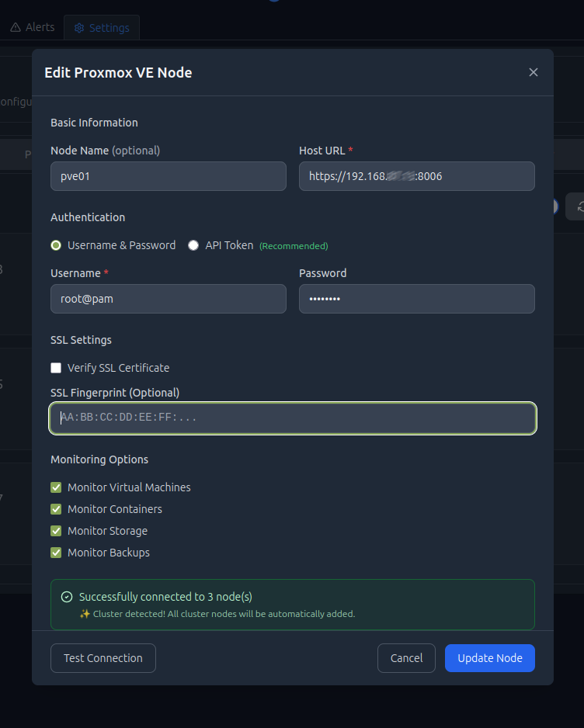Select Username & Password authentication

tap(56, 245)
